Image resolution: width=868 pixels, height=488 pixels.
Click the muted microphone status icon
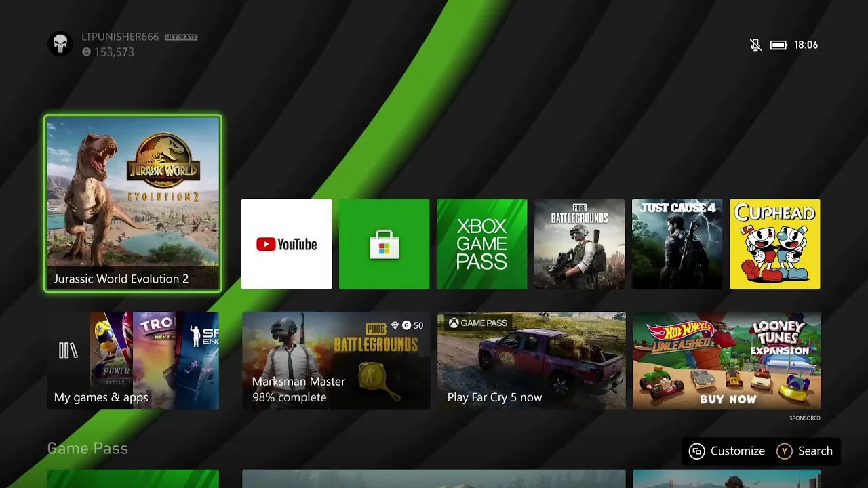pos(755,45)
